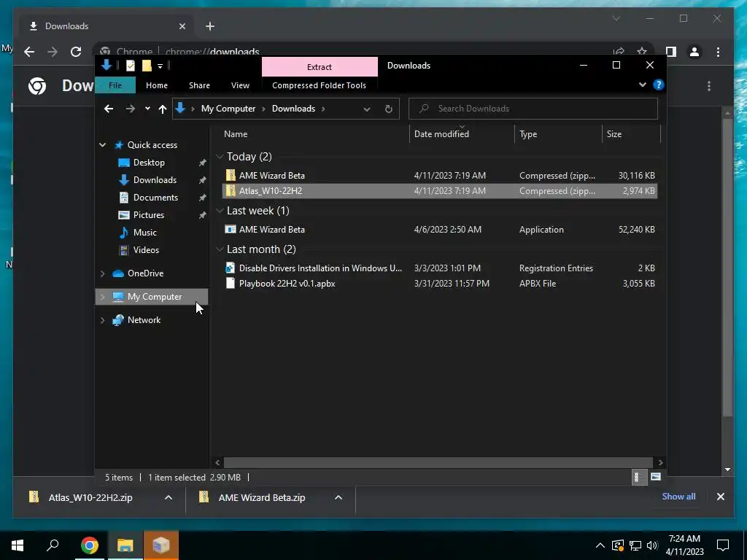Open the Properties quick access toolbar icon

coord(130,66)
